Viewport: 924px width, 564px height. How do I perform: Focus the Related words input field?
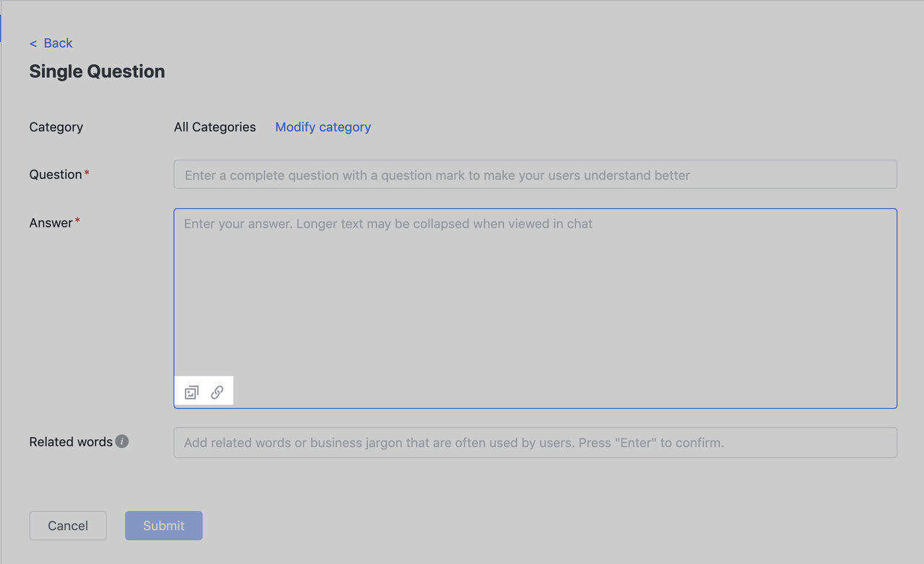pos(535,443)
